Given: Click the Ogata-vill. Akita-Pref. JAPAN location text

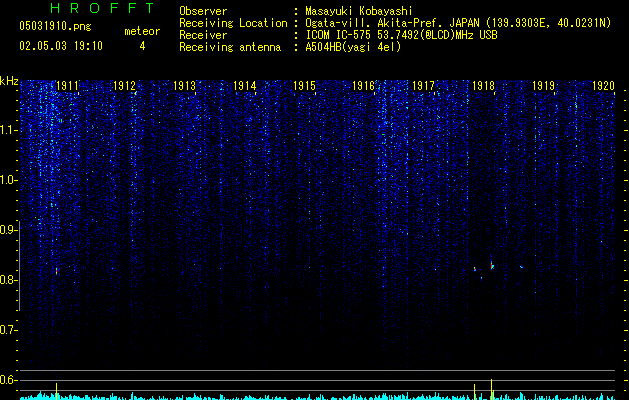Looking at the screenshot, I should click(x=392, y=23).
